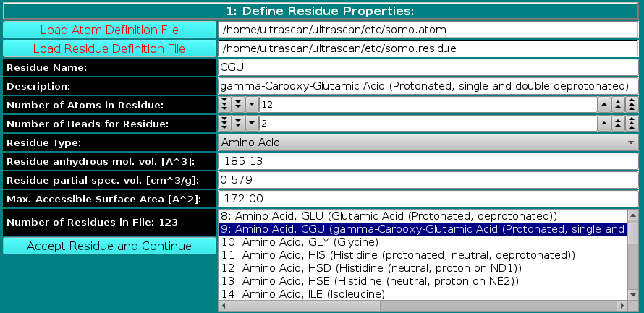Decrease beads count by medium step (double down arrow)
The width and height of the screenshot is (644, 313).
pos(238,124)
